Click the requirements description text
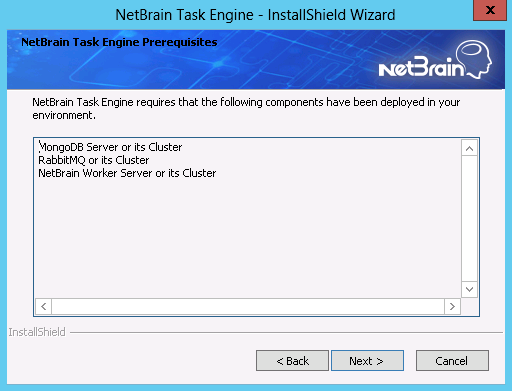Viewport: 512px width, 391px height. 246,108
